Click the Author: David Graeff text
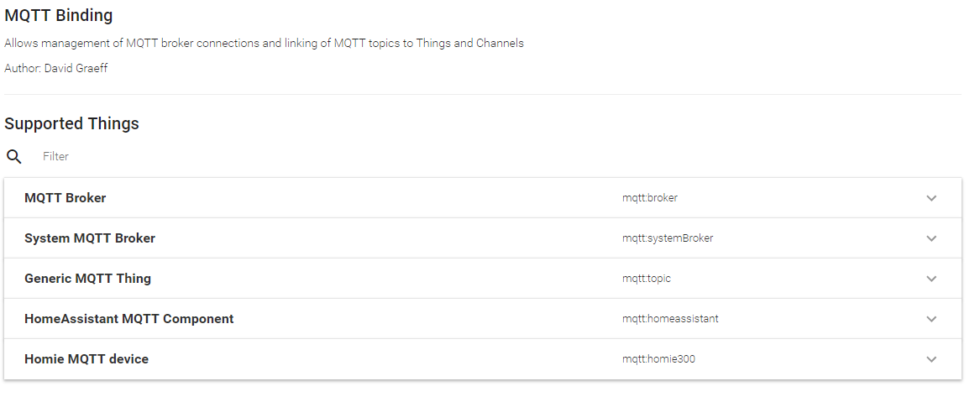 pyautogui.click(x=56, y=69)
